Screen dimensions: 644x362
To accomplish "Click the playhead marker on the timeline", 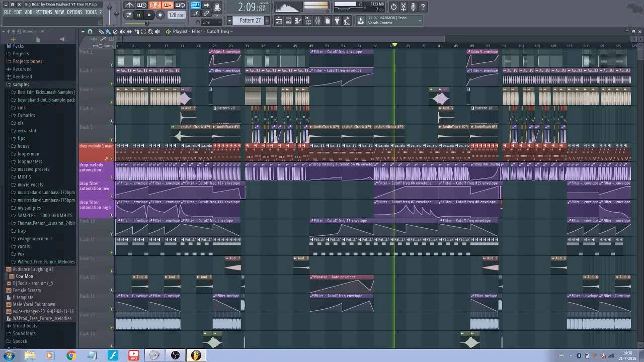I will pyautogui.click(x=394, y=45).
